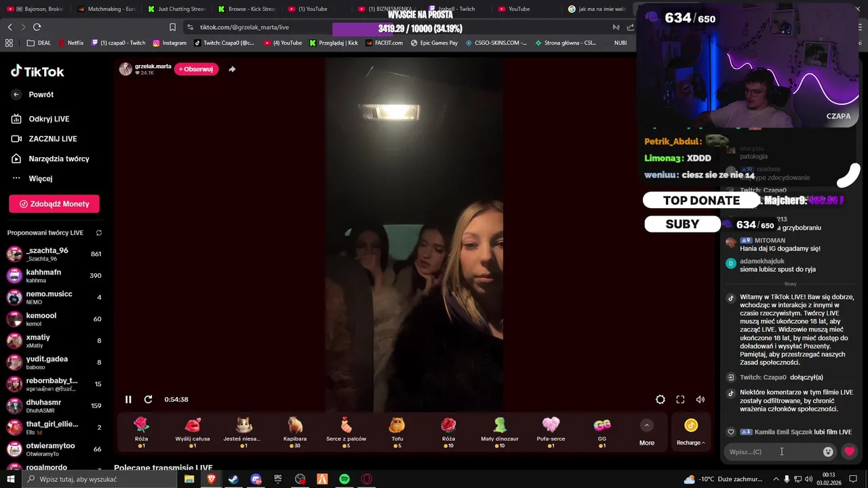868x488 pixels.
Task: Enter fullscreen on the live video
Action: (680, 399)
